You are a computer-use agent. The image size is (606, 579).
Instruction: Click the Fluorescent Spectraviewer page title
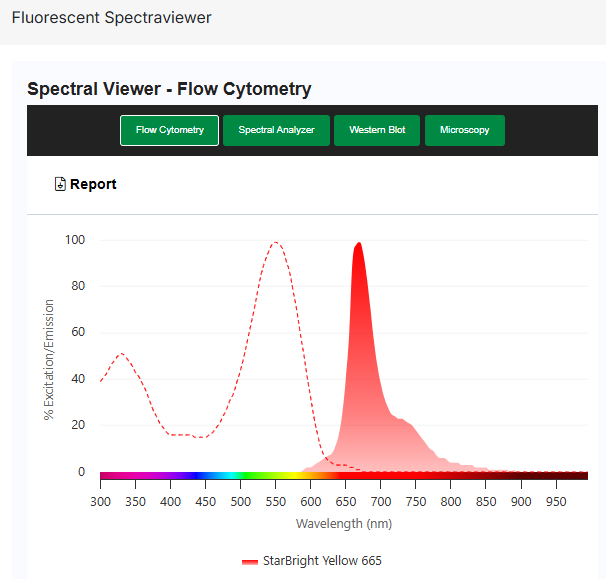[111, 18]
